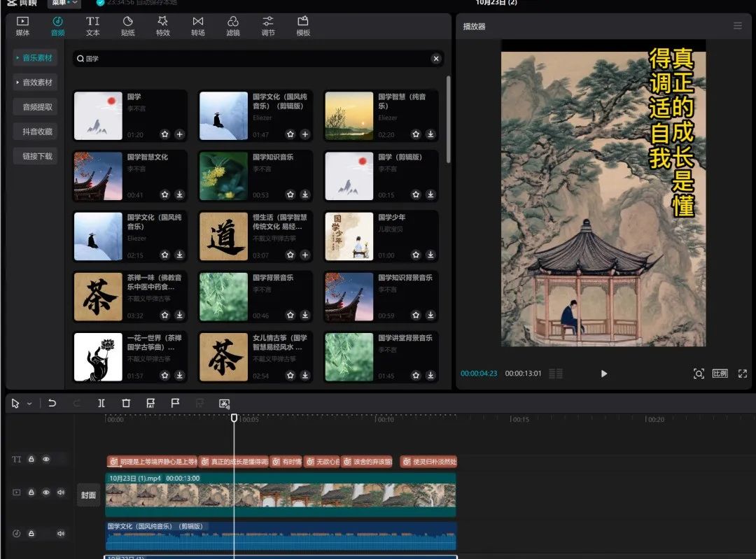Screen dimensions: 756x559
Task: Select the 10月23日 (1).mp4 video clip
Action: pyautogui.click(x=281, y=495)
